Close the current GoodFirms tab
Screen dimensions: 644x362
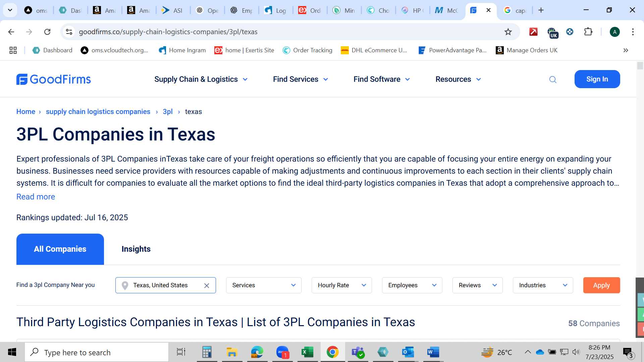click(x=488, y=10)
